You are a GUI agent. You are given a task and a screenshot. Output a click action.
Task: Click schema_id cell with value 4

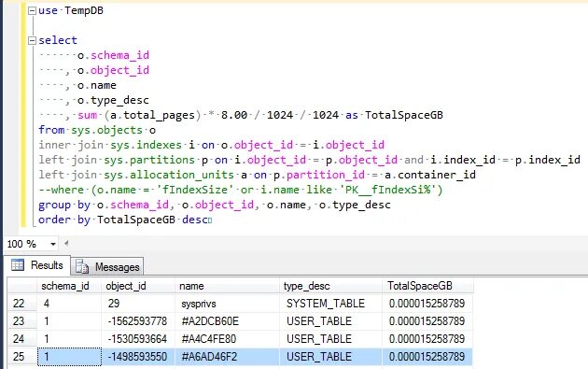(x=69, y=304)
